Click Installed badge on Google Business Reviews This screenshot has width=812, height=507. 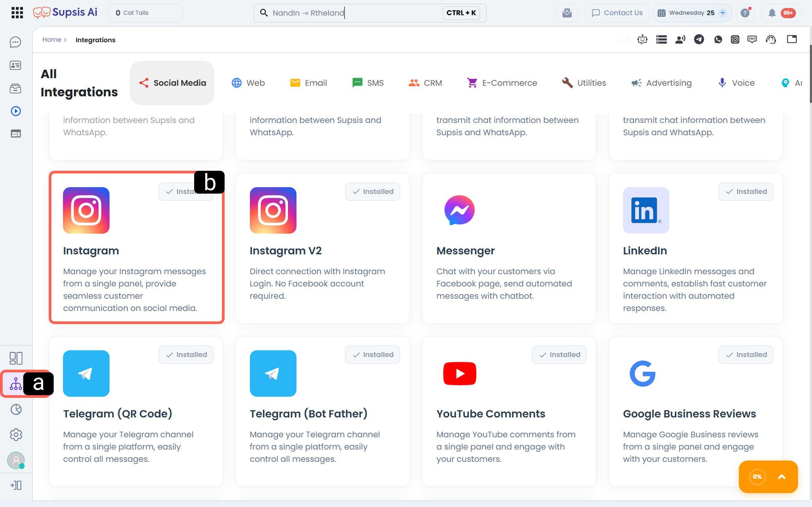click(746, 355)
